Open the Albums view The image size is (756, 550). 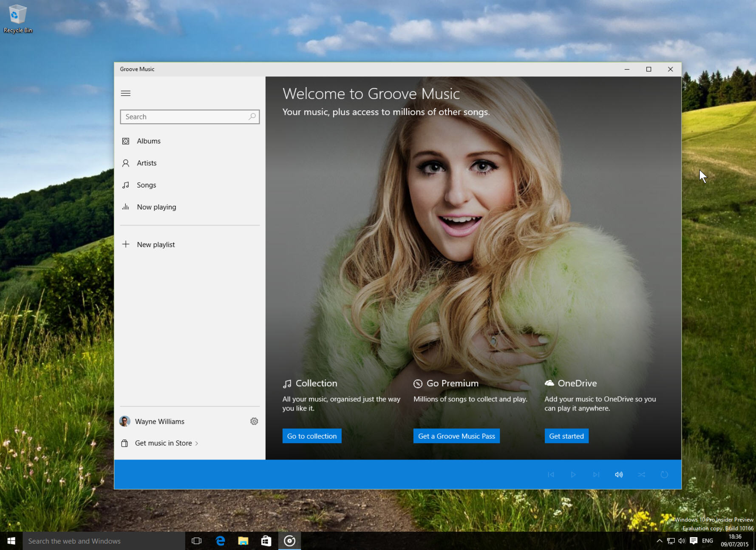pos(190,141)
